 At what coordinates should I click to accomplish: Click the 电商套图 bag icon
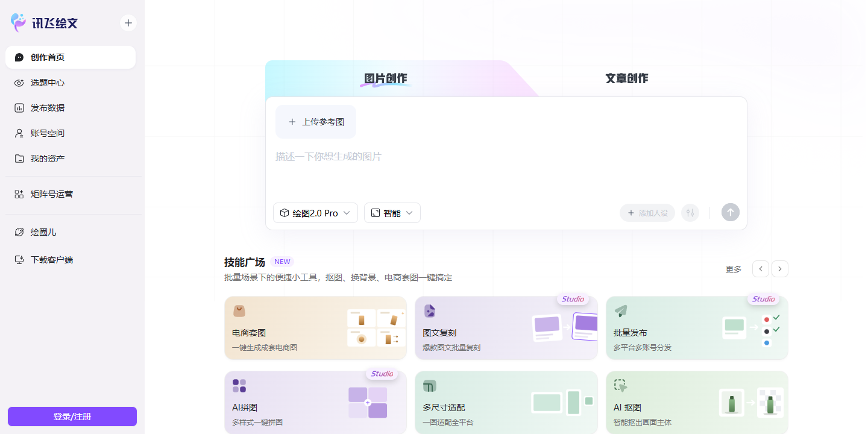point(239,311)
